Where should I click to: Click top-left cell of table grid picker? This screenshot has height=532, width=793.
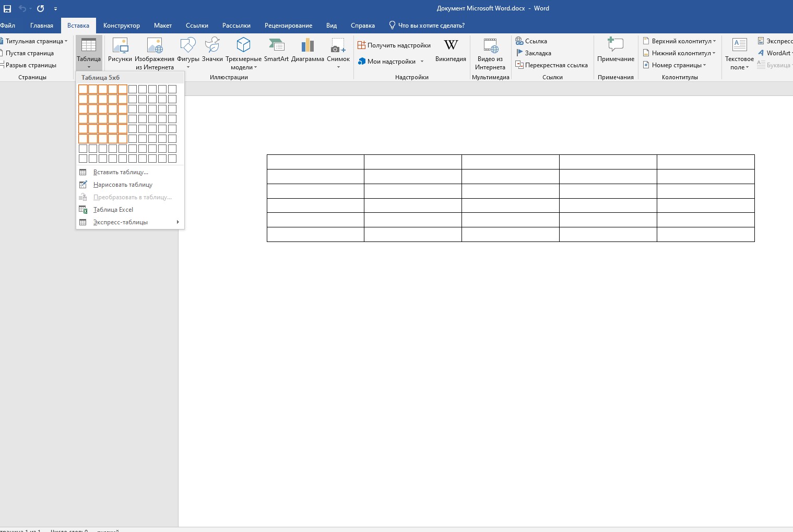pyautogui.click(x=83, y=89)
